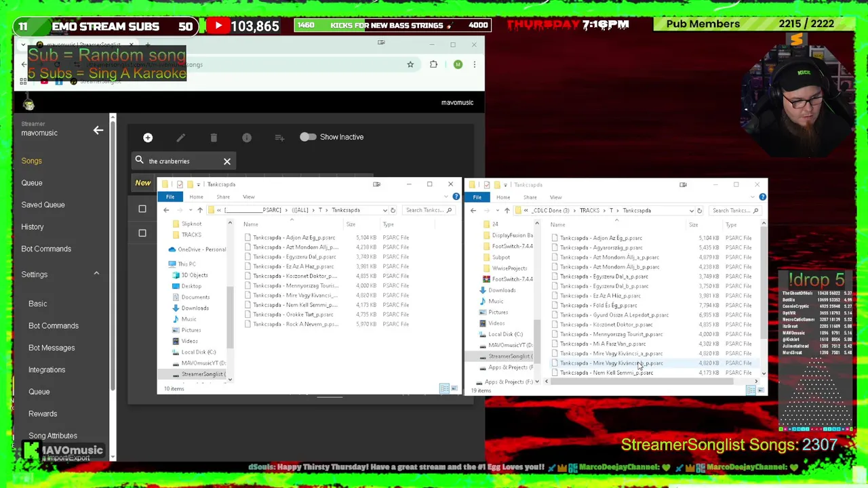Screen dimensions: 868x488
Task: Open Quick Access Toolbar dropdown in left Explorer title bar
Action: coord(198,184)
